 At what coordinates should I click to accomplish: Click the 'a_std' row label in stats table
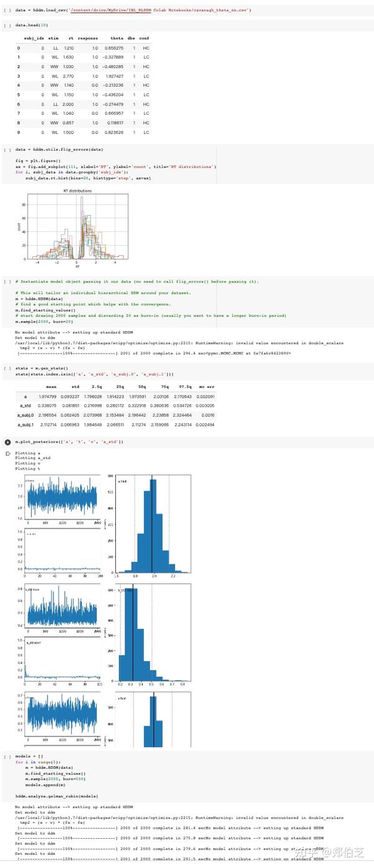click(26, 405)
